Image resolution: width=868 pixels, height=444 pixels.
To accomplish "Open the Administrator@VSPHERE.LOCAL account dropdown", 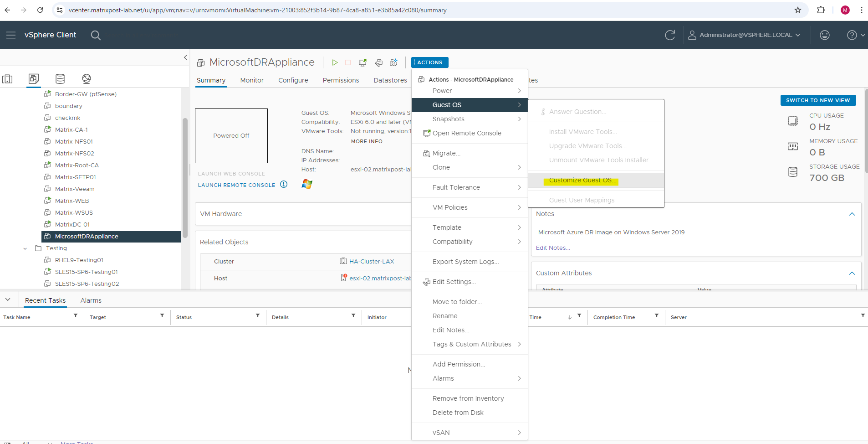I will click(x=745, y=35).
